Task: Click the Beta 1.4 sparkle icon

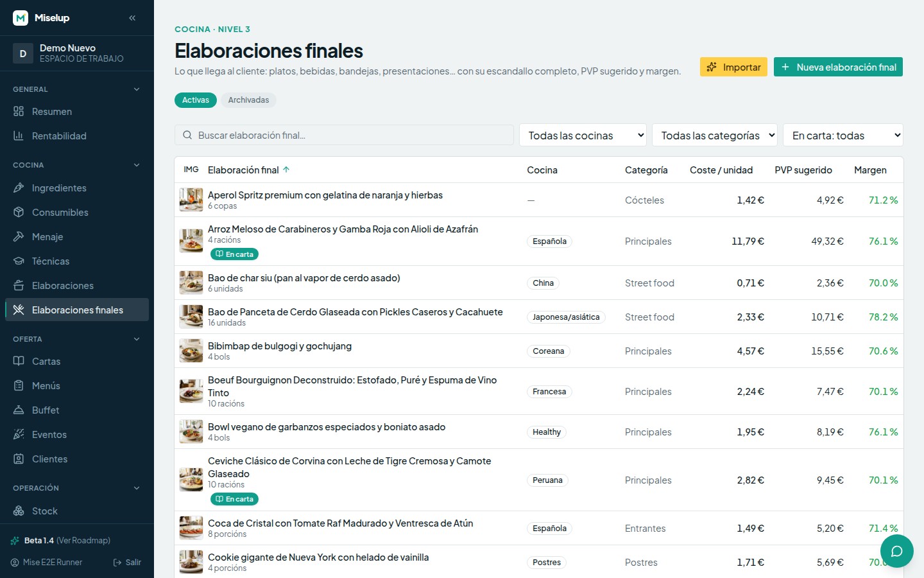Action: click(x=15, y=540)
